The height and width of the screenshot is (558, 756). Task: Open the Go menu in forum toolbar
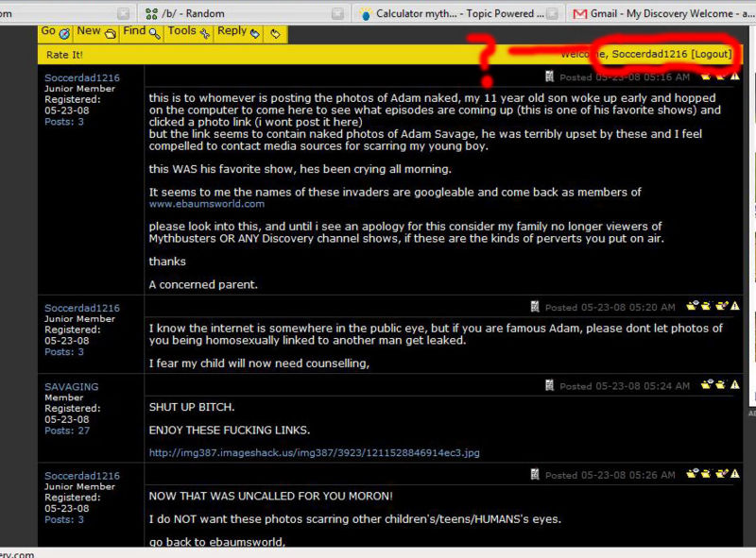point(55,32)
